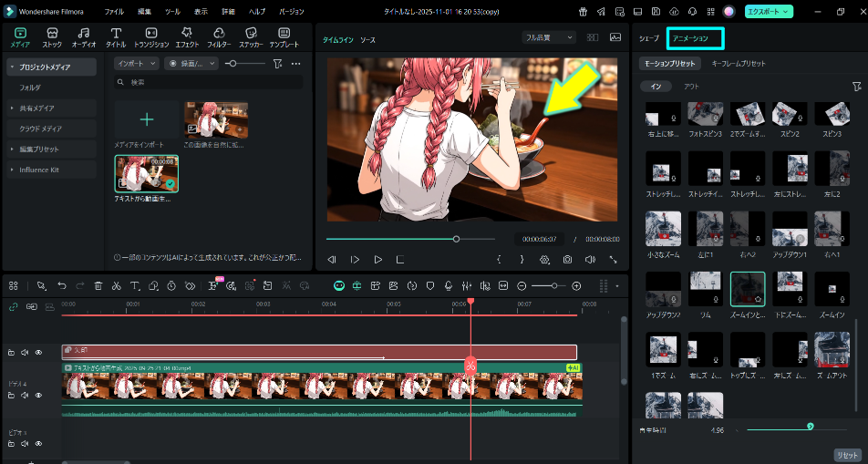Click the gift icon in title bar
The width and height of the screenshot is (868, 464).
(583, 12)
